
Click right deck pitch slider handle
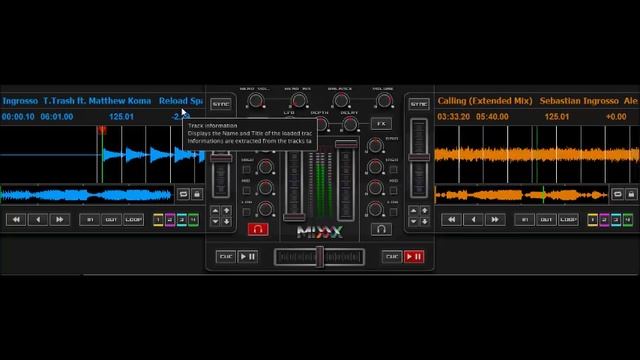point(419,158)
